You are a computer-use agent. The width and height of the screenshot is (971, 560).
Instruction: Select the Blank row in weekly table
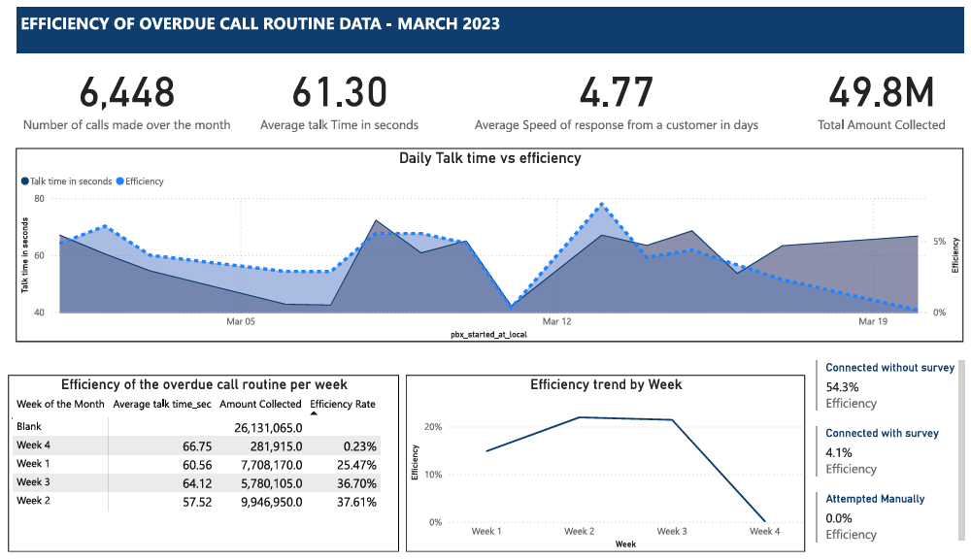click(194, 426)
